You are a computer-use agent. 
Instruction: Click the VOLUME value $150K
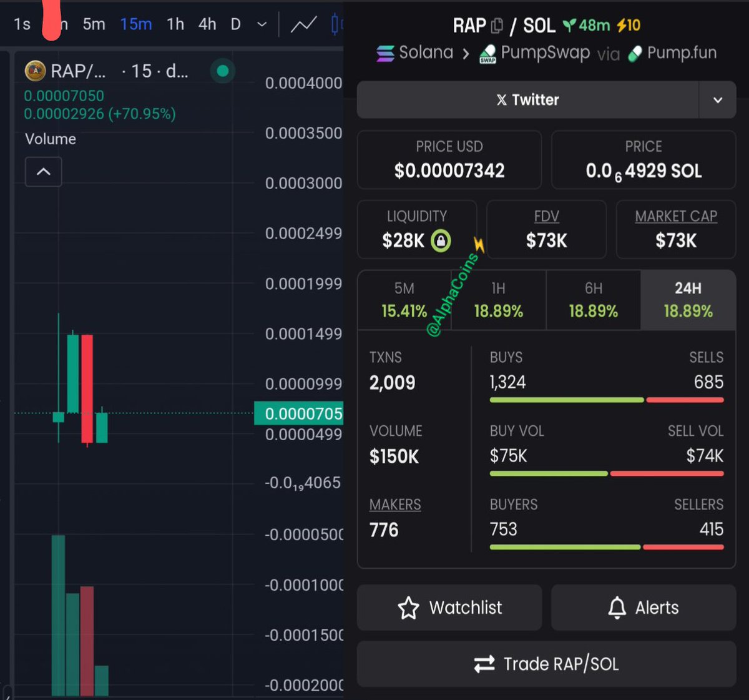394,456
